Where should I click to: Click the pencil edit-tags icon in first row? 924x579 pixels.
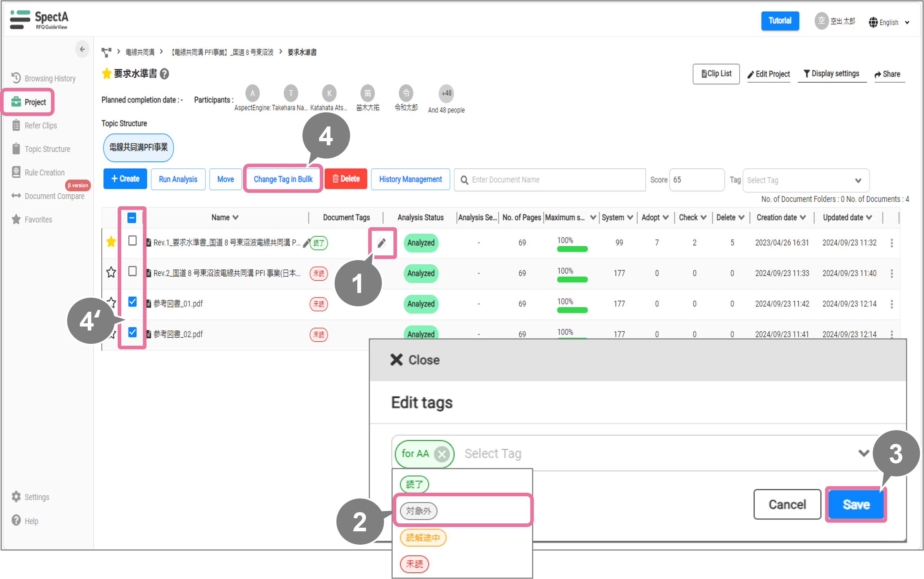coord(381,243)
